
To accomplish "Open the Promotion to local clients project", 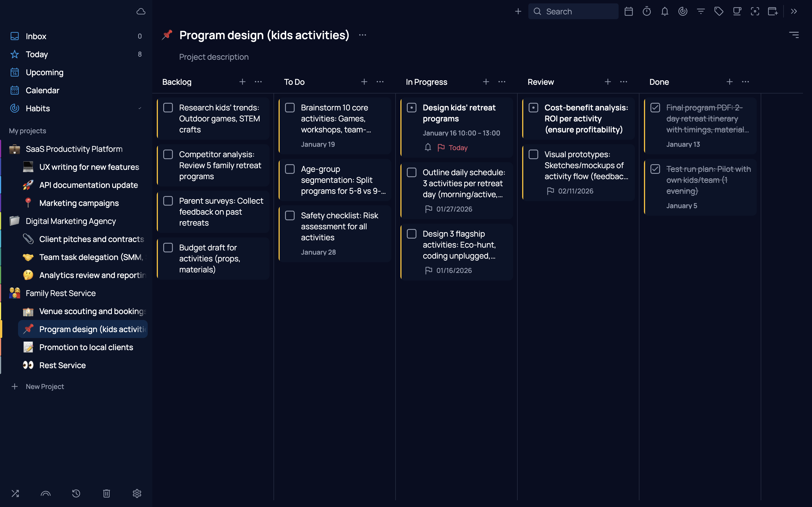I will 86,347.
